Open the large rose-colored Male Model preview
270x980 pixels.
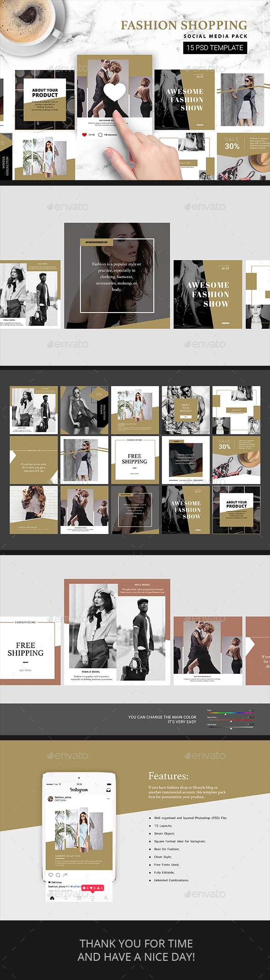click(117, 632)
